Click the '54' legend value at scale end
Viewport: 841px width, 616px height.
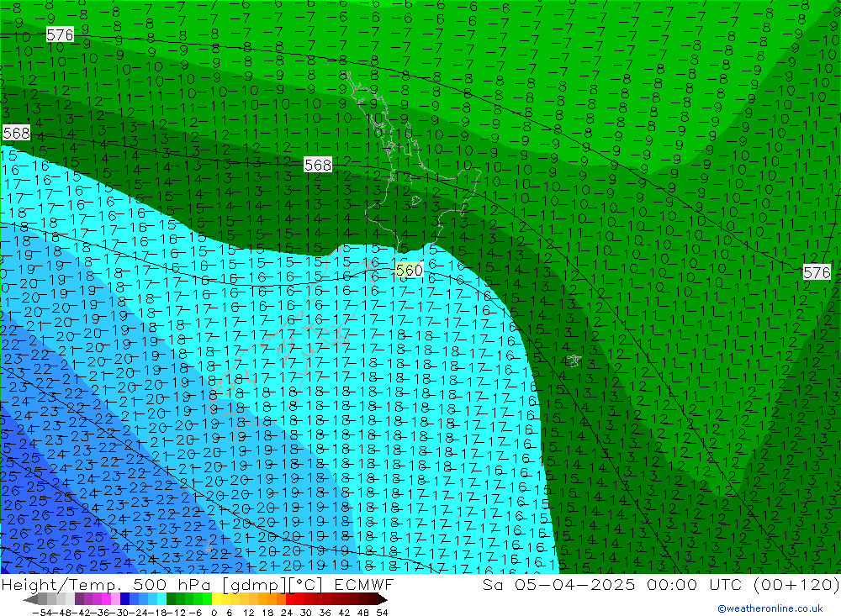(x=382, y=613)
